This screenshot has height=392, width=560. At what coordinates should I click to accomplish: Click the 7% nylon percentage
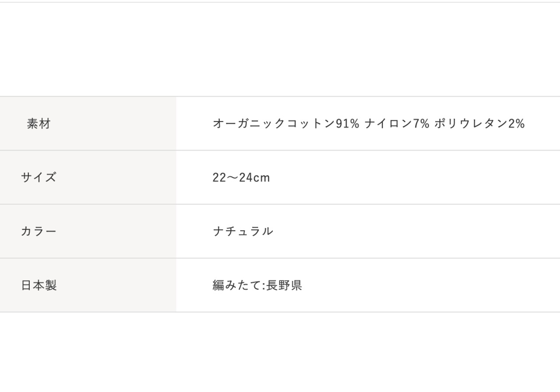coord(421,124)
